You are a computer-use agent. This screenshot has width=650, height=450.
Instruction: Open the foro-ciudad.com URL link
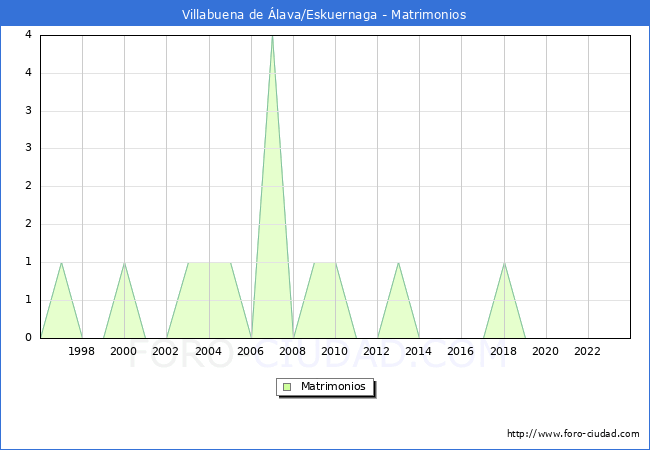573,434
